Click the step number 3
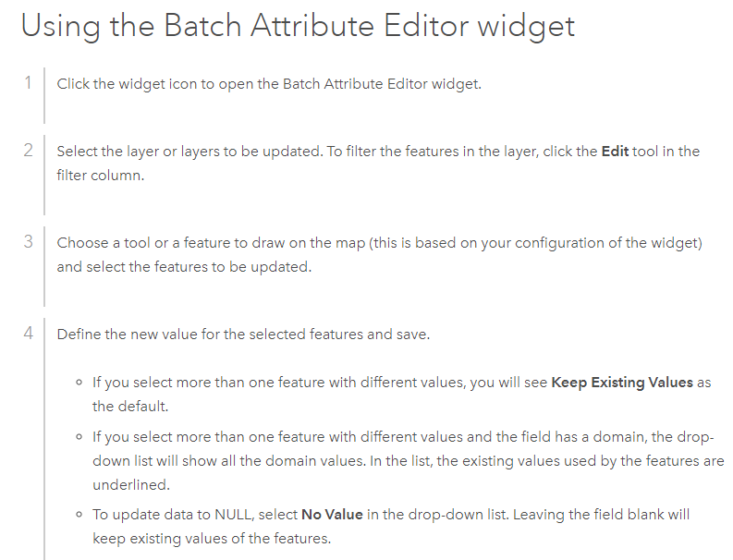 click(x=29, y=241)
